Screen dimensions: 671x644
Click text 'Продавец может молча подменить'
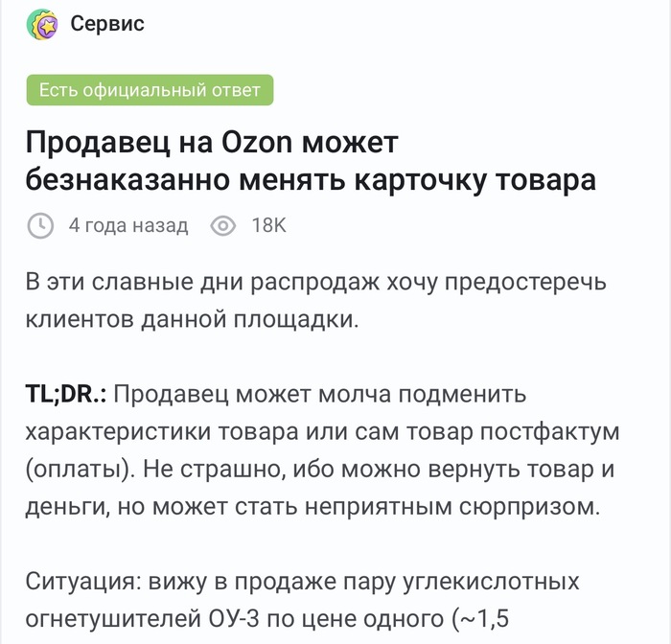pyautogui.click(x=322, y=395)
